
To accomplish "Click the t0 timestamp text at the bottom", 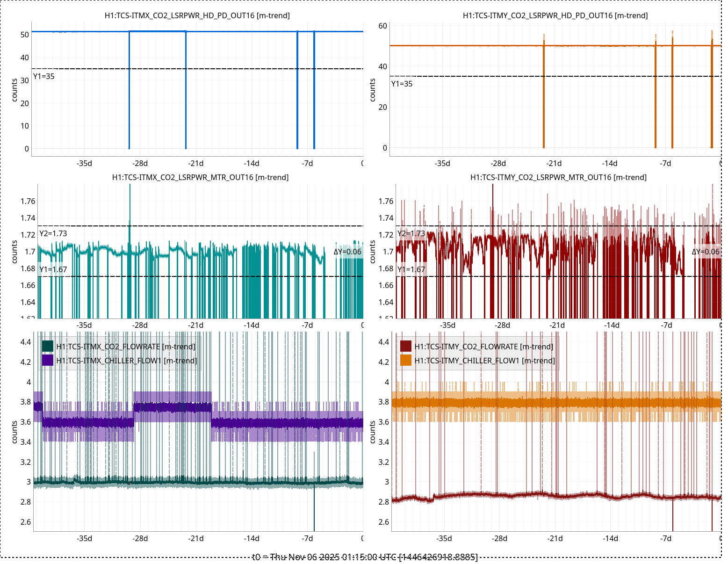I will pos(365,557).
